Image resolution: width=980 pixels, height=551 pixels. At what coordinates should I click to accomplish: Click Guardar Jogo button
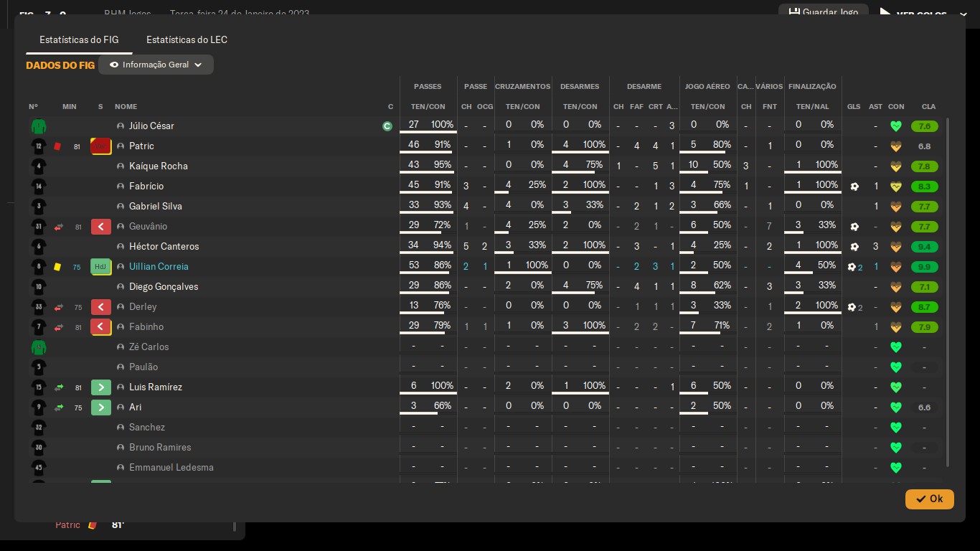pyautogui.click(x=824, y=12)
